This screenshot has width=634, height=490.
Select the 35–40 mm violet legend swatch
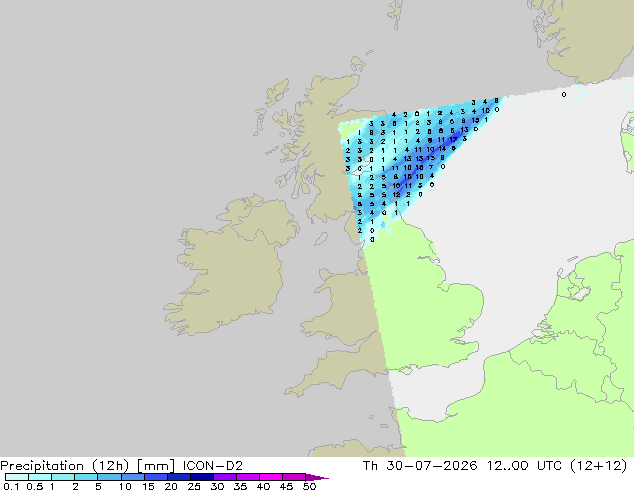coord(248,477)
